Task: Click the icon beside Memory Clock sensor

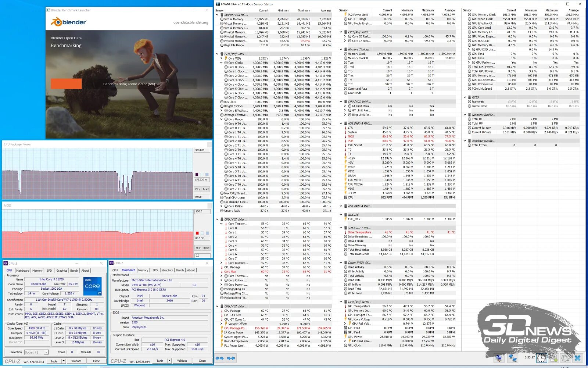Action: coord(345,54)
